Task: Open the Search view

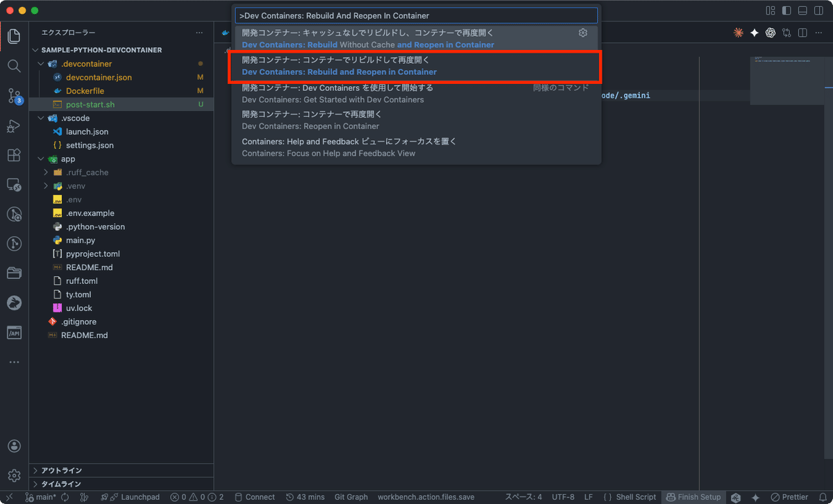Action: 13,67
